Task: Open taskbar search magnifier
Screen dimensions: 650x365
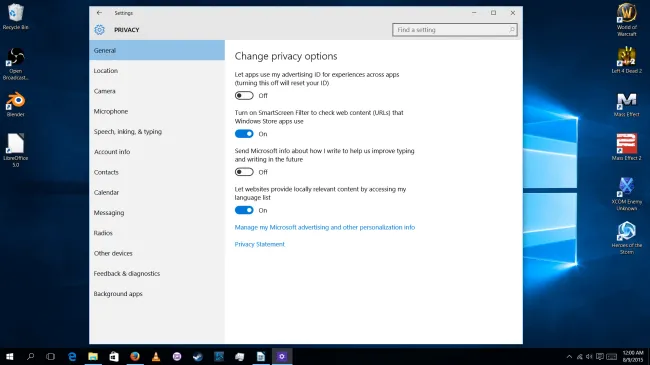Action: click(x=30, y=356)
